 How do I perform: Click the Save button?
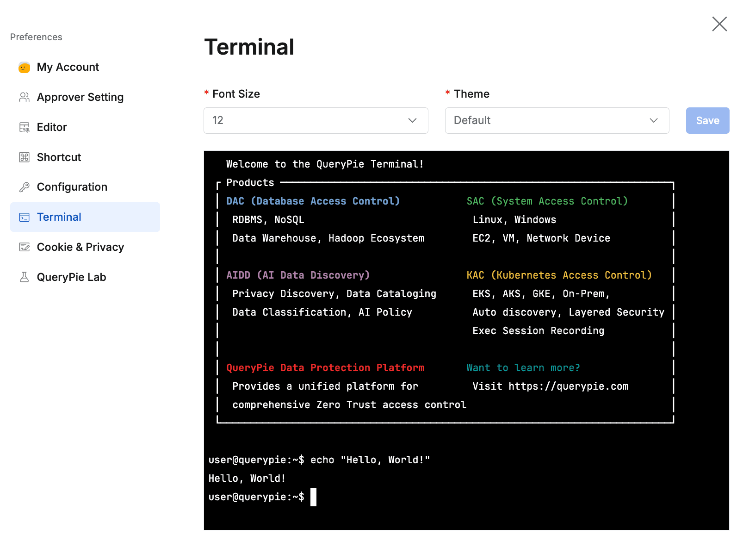pos(707,120)
